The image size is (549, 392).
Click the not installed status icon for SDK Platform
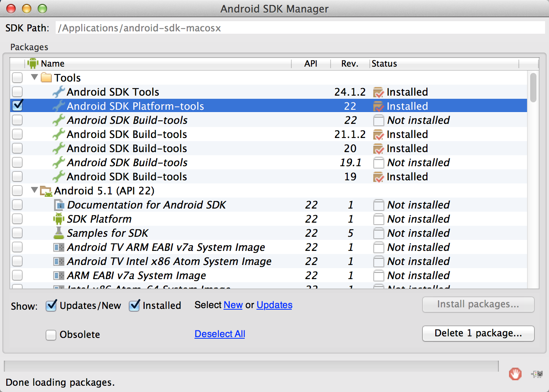click(x=378, y=219)
